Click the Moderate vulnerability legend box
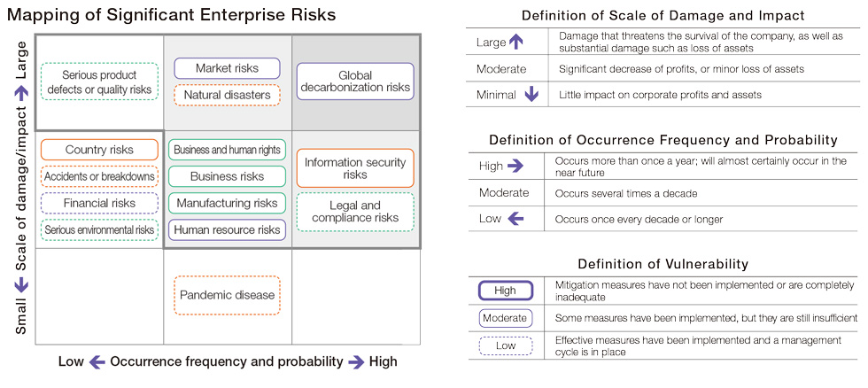The width and height of the screenshot is (868, 388). coord(506,318)
